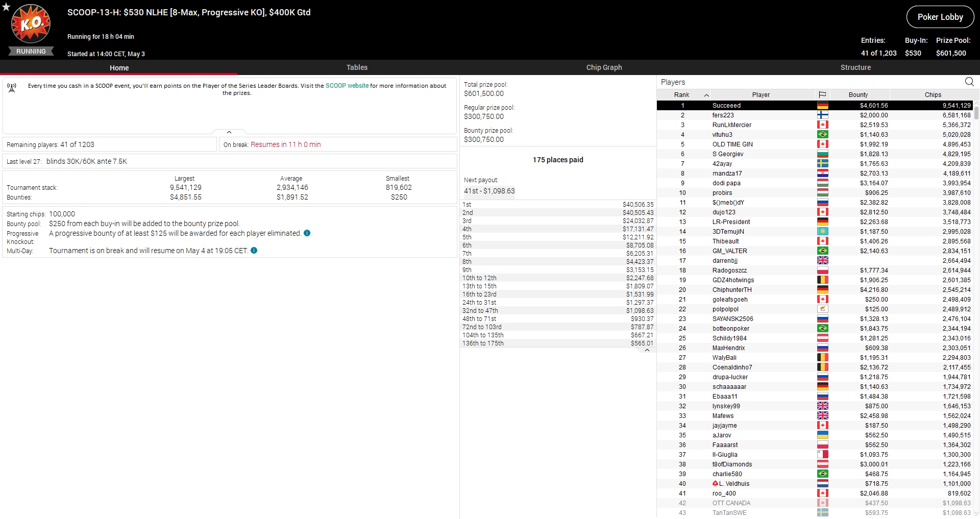This screenshot has width=980, height=519.
Task: Click the 1st place payout row
Action: click(x=558, y=205)
